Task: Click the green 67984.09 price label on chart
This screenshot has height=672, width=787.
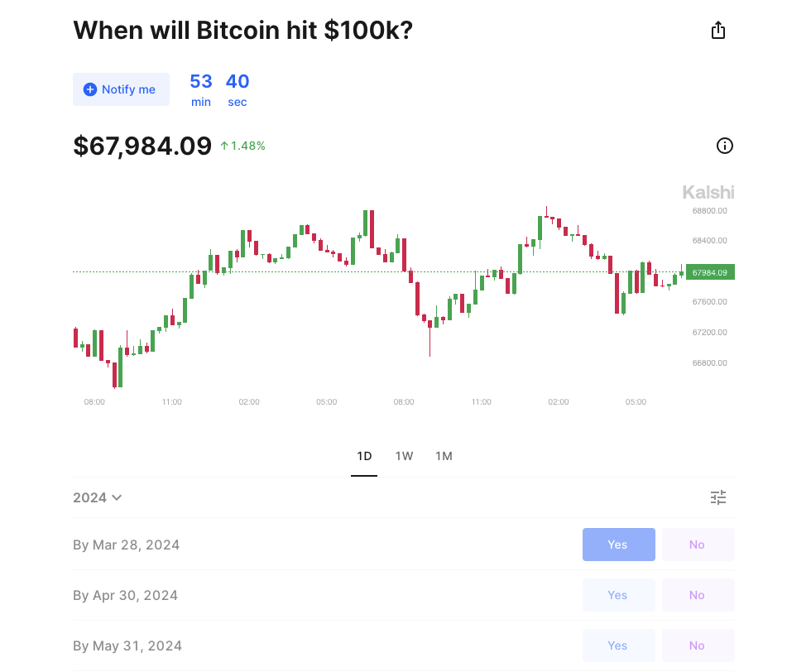Action: 710,272
